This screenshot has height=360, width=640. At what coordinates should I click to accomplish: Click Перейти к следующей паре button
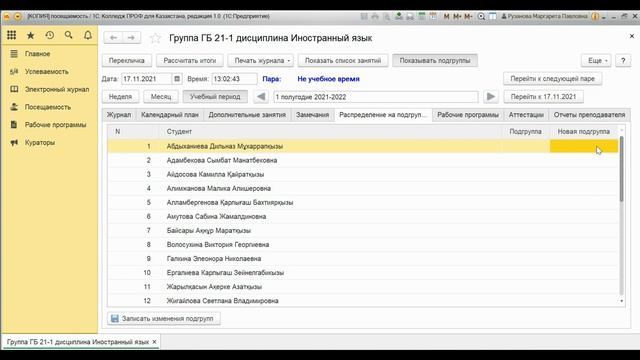click(552, 79)
